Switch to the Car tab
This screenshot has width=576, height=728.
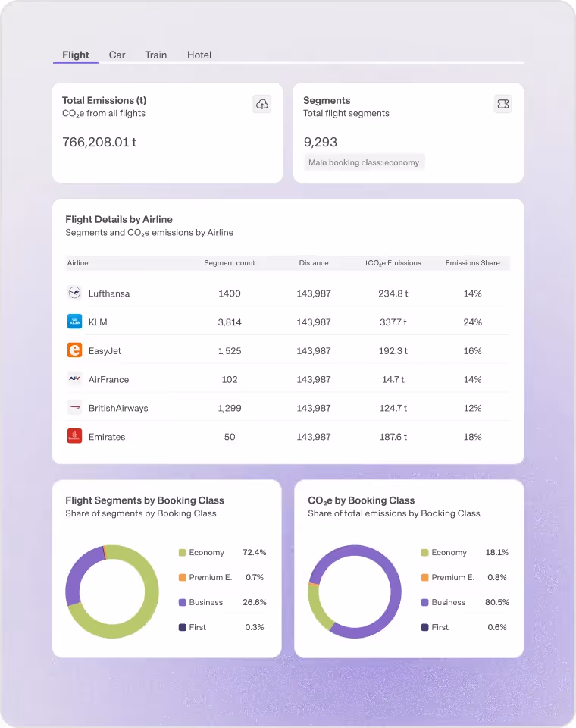[x=117, y=55]
